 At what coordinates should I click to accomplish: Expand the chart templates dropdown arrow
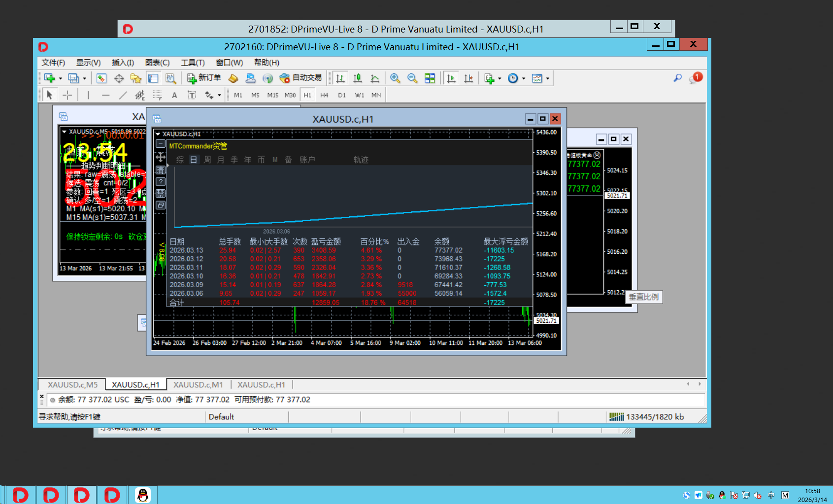(547, 78)
